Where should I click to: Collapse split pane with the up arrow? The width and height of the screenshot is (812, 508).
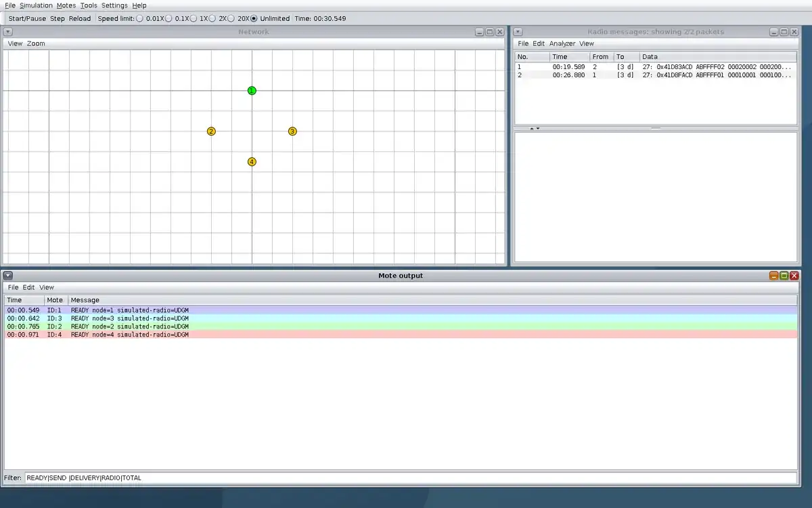[531, 128]
